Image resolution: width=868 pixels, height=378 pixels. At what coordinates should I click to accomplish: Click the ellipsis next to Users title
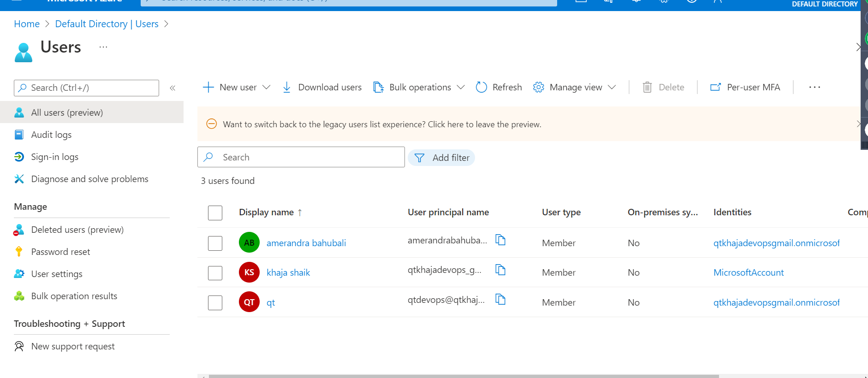coord(103,47)
